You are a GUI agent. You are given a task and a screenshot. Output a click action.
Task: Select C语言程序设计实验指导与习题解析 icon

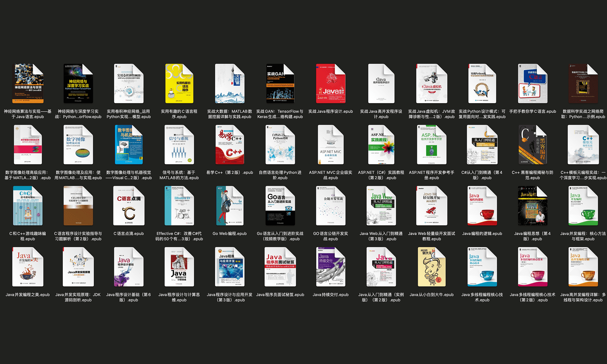[x=78, y=206]
